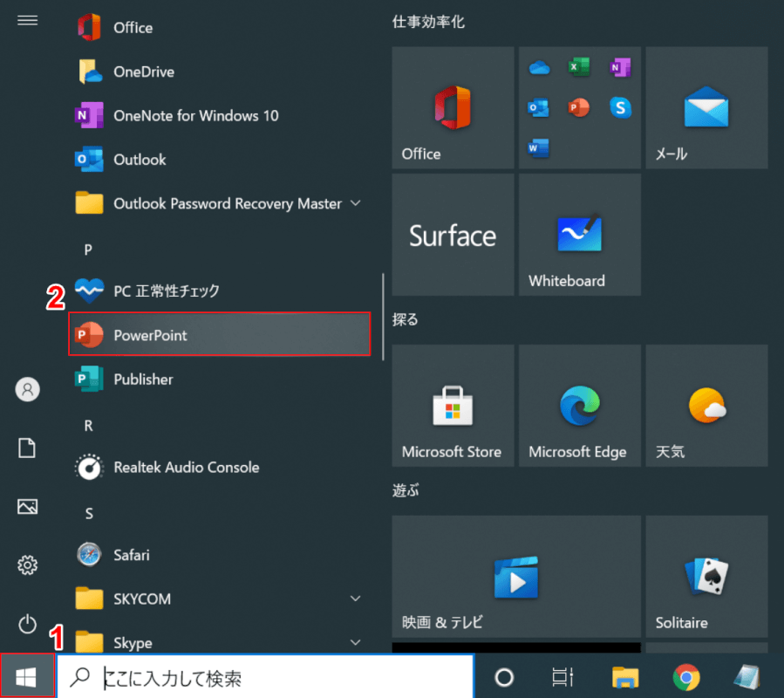Open Cortana circle on the taskbar
784x698 pixels.
click(x=504, y=677)
